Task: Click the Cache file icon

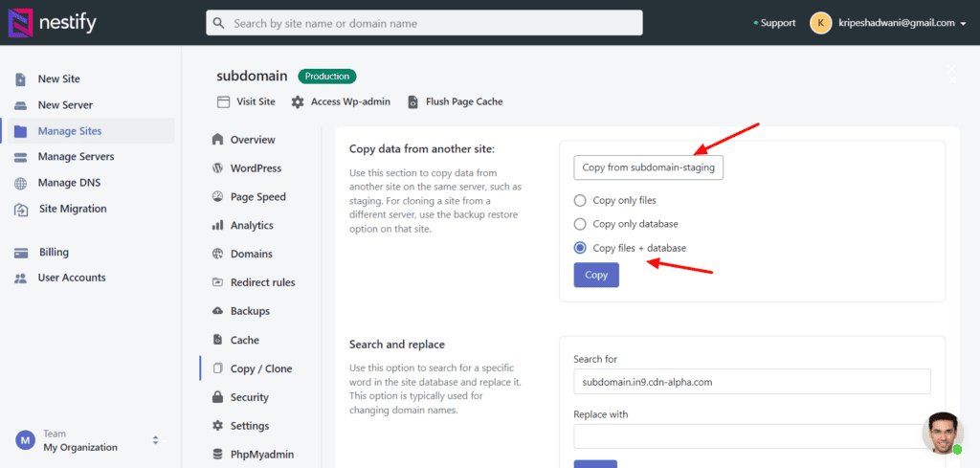Action: pos(217,340)
